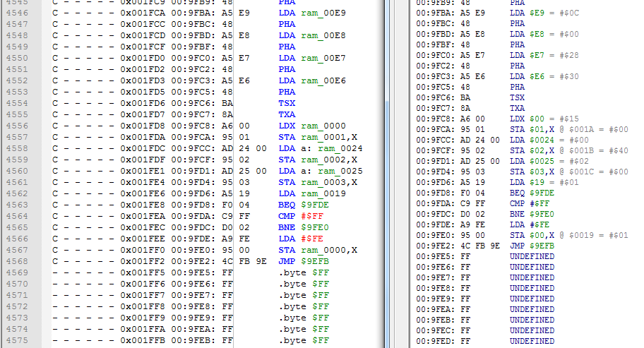
Task: Click UNDEFINED at debugger address 00:9FEB
Action: [532, 320]
